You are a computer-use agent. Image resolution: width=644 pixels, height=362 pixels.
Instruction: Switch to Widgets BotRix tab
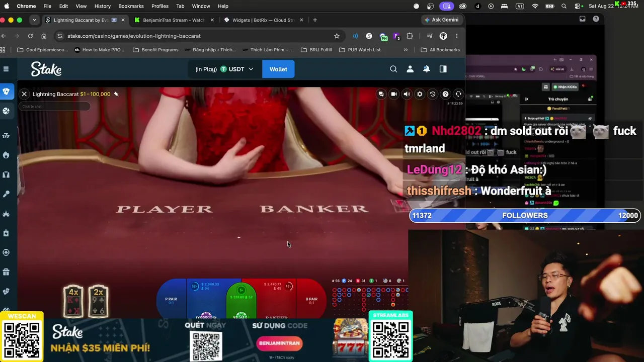tap(263, 20)
